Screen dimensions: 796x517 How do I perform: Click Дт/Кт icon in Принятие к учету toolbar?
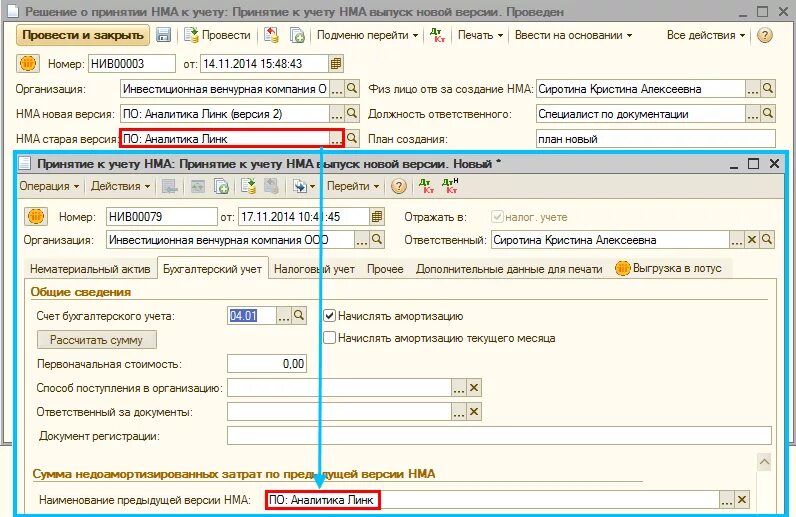tap(425, 186)
